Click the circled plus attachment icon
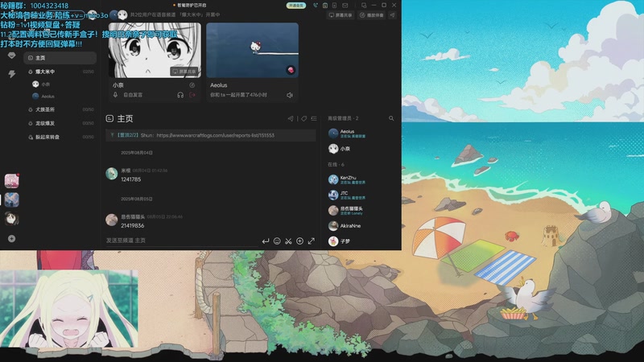Image resolution: width=644 pixels, height=362 pixels. (299, 241)
